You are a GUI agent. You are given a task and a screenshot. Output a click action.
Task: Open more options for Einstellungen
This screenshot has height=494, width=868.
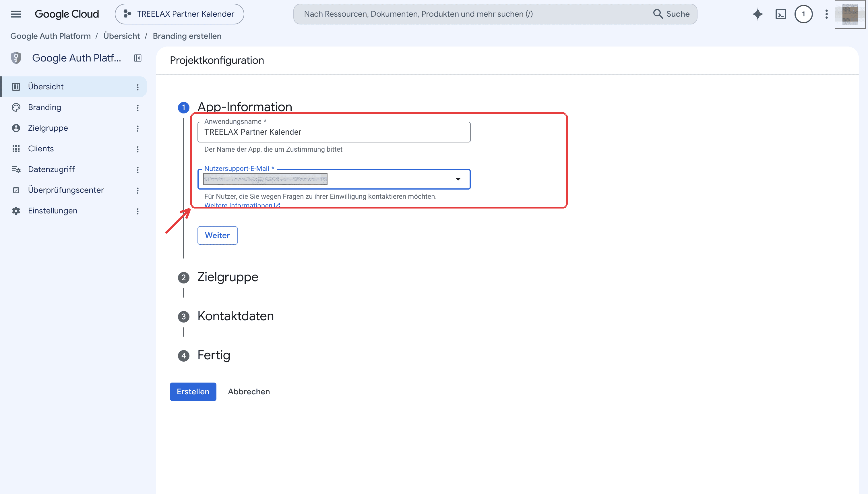click(138, 211)
